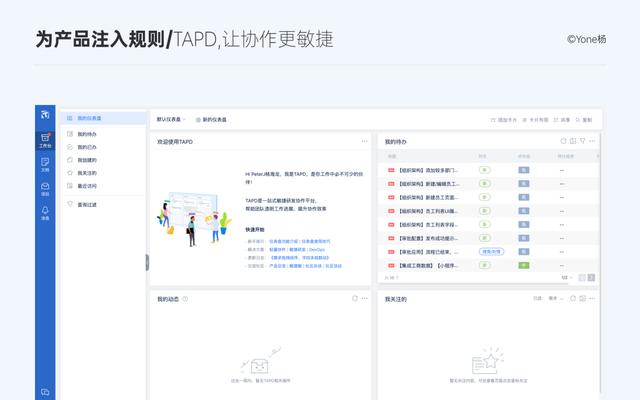The height and width of the screenshot is (400, 640).
Task: Click the DevOps quick-start link
Action: tap(317, 249)
